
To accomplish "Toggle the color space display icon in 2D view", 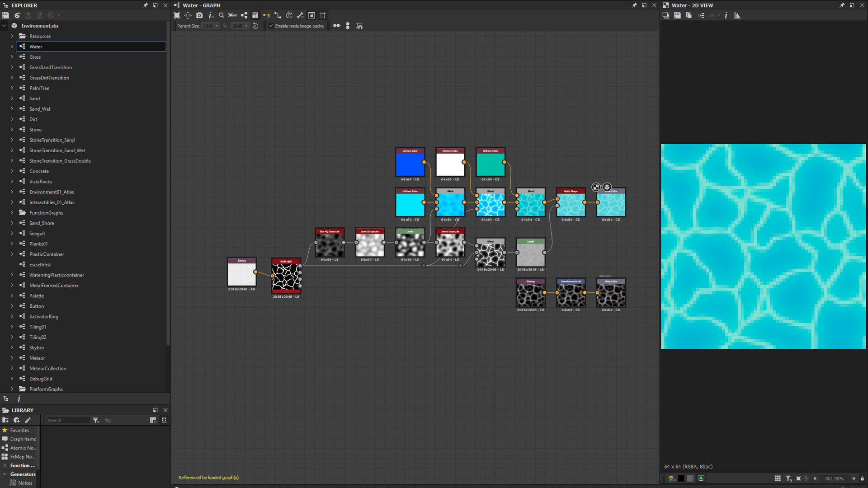I will pos(701,479).
